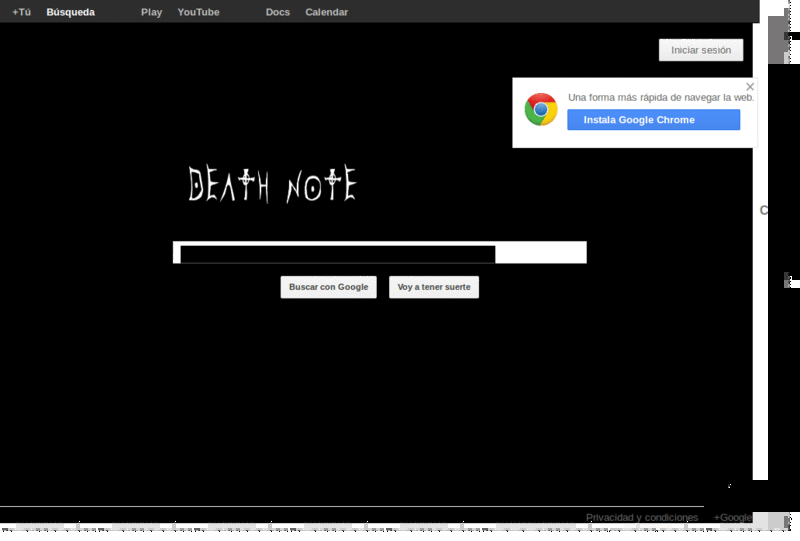Viewport: 800px width, 541px height.
Task: Open Privacidad y condiciones link
Action: [642, 518]
